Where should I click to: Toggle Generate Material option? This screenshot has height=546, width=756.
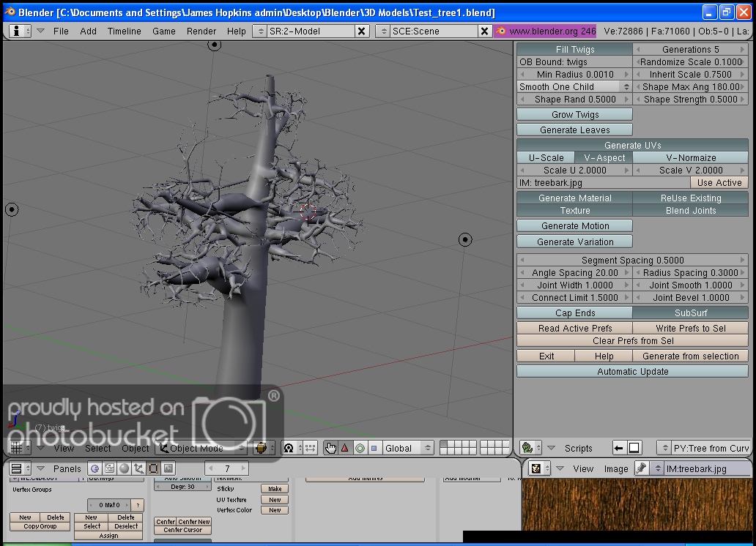(x=574, y=198)
